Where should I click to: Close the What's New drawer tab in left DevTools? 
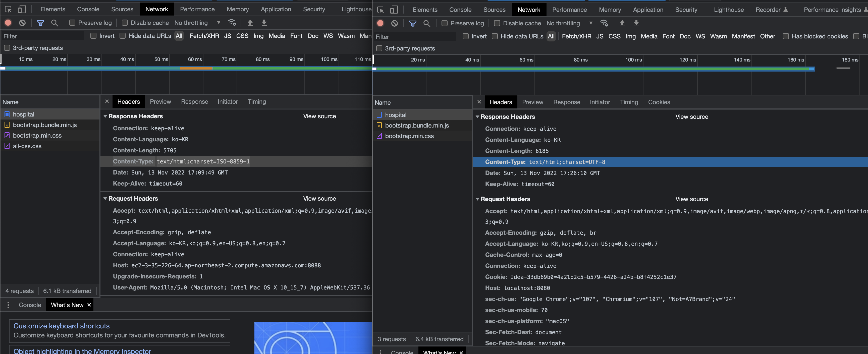point(89,305)
